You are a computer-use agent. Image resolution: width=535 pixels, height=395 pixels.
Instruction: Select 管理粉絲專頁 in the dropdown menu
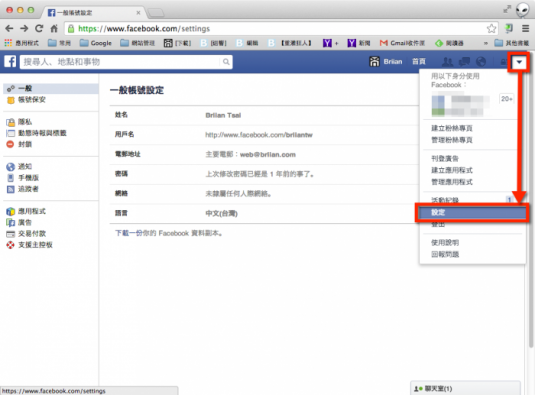pos(452,140)
